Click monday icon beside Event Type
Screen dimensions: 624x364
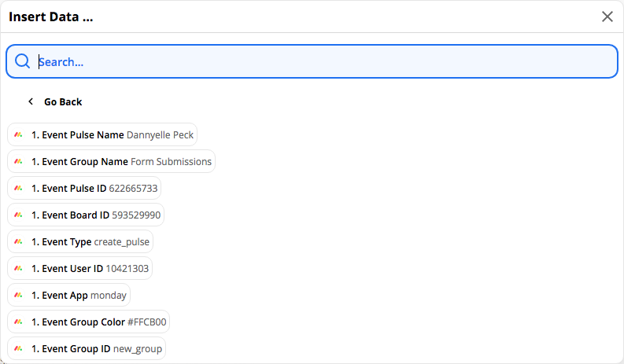[x=18, y=241]
